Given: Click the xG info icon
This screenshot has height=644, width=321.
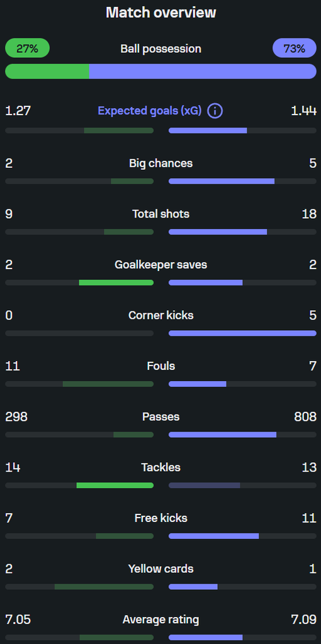Looking at the screenshot, I should click(215, 111).
